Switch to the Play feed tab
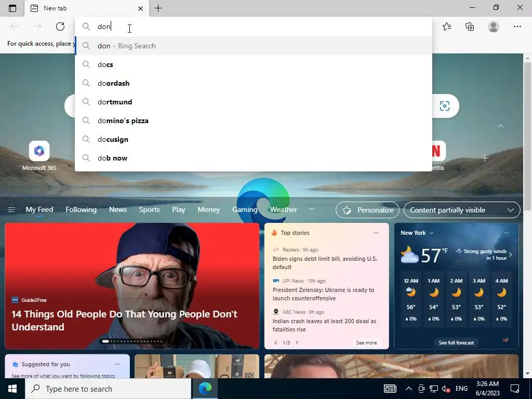The width and height of the screenshot is (532, 399). point(179,210)
